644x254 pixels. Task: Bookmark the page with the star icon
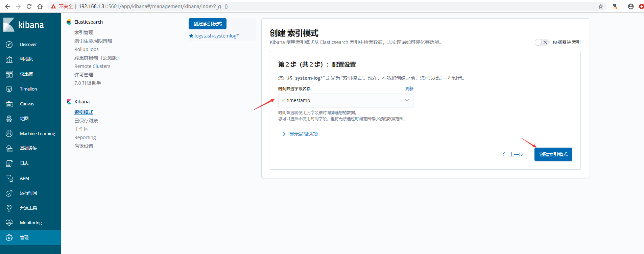pos(601,6)
